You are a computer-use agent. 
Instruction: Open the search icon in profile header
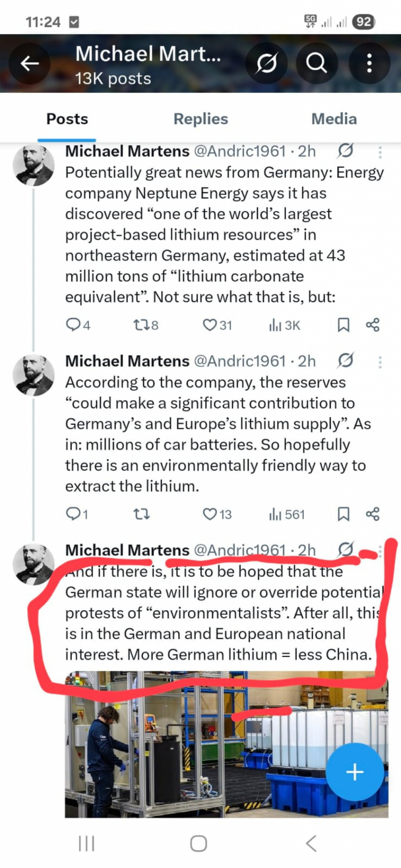316,63
